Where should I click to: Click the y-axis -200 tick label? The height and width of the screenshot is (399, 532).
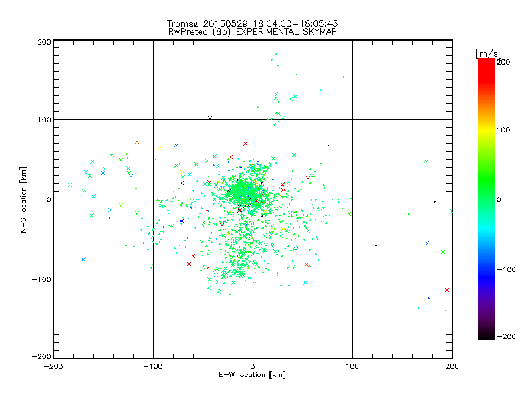pos(41,356)
